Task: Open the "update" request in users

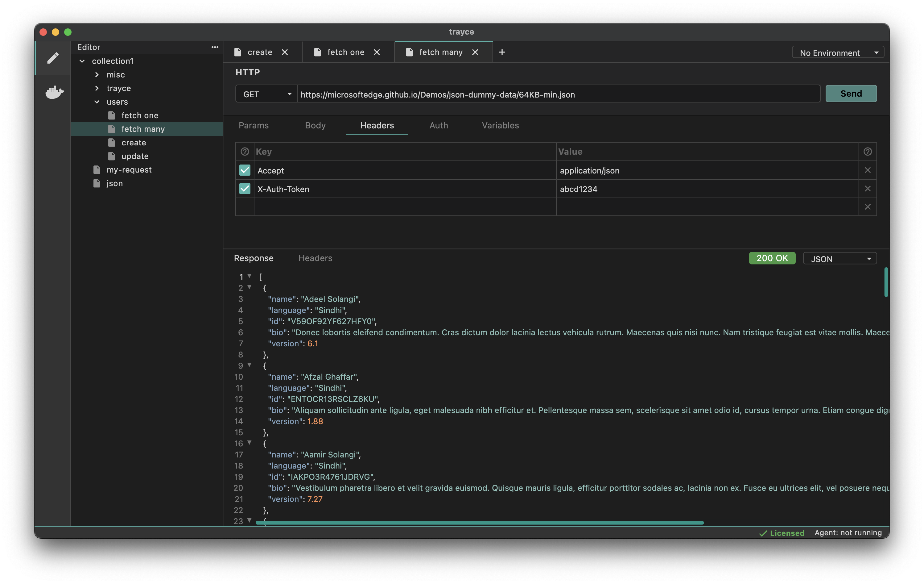Action: pos(135,156)
